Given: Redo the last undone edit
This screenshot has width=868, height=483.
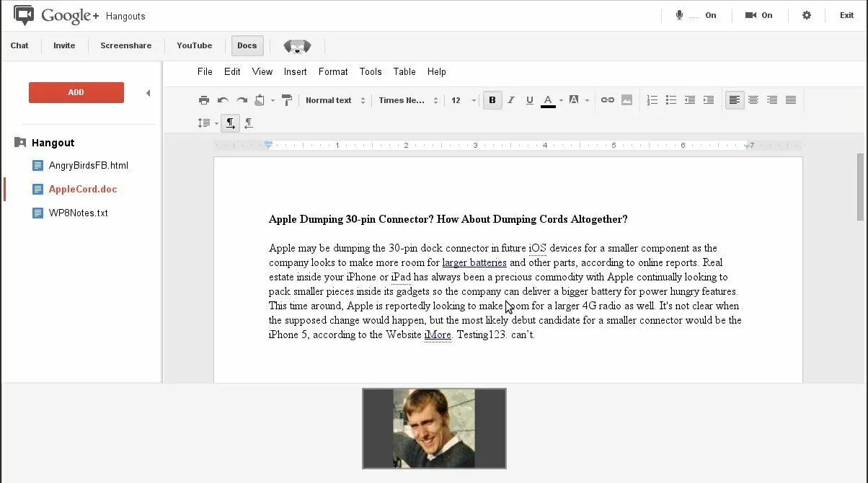Looking at the screenshot, I should [242, 100].
